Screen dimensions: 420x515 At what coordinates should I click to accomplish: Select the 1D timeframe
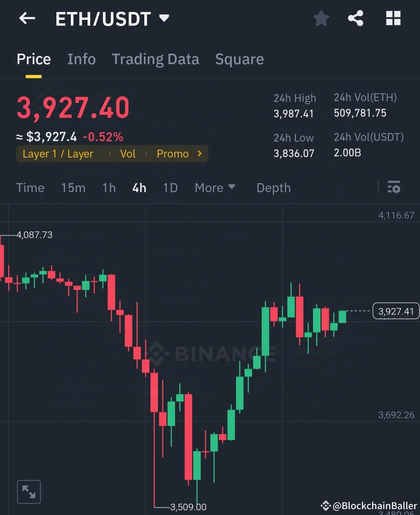point(170,188)
